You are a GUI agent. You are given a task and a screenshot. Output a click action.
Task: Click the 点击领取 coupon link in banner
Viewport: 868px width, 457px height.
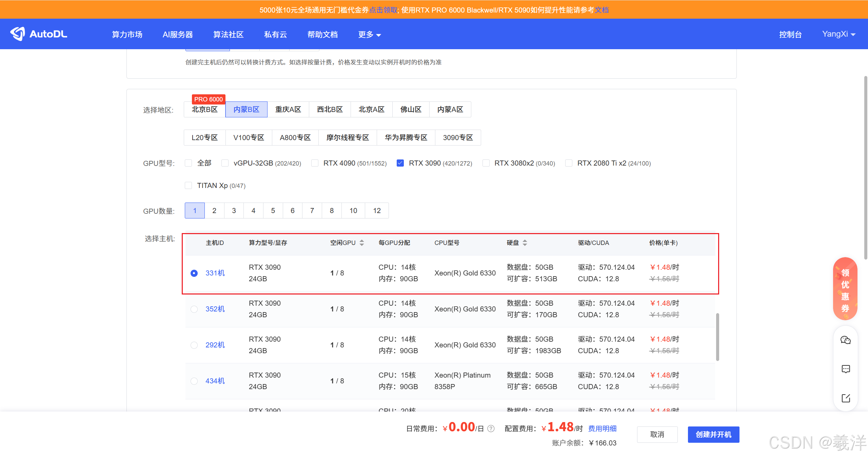[x=383, y=10]
